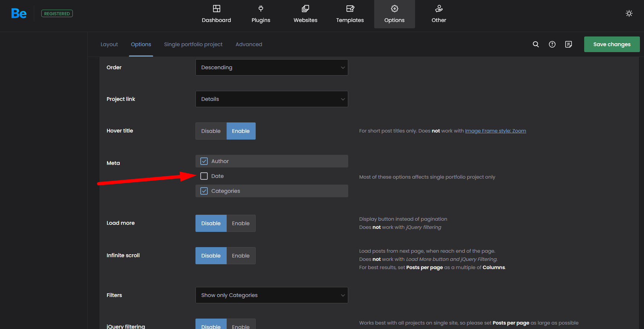
Task: Open the Dashboard menu label
Action: pos(216,20)
